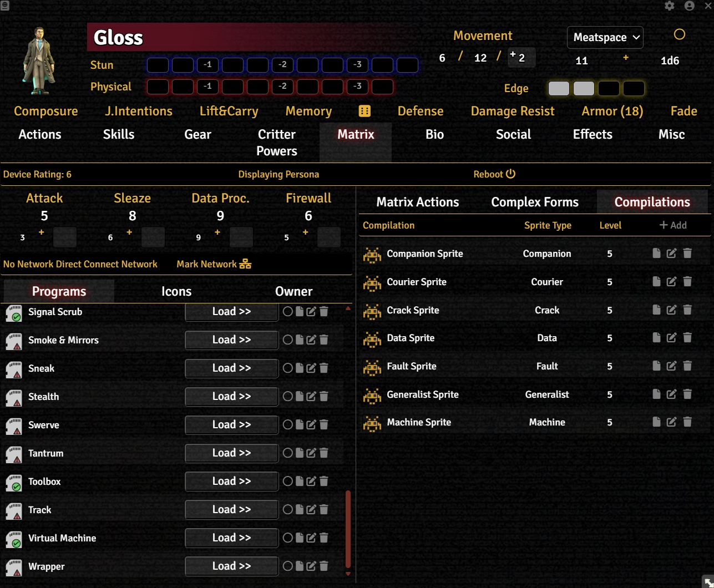Switch to the Complex Forms tab
Viewport: 714px width, 588px height.
coord(534,202)
